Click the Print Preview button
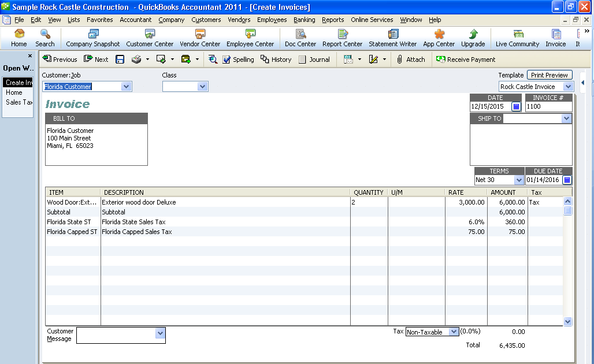This screenshot has width=594, height=364. (x=550, y=75)
